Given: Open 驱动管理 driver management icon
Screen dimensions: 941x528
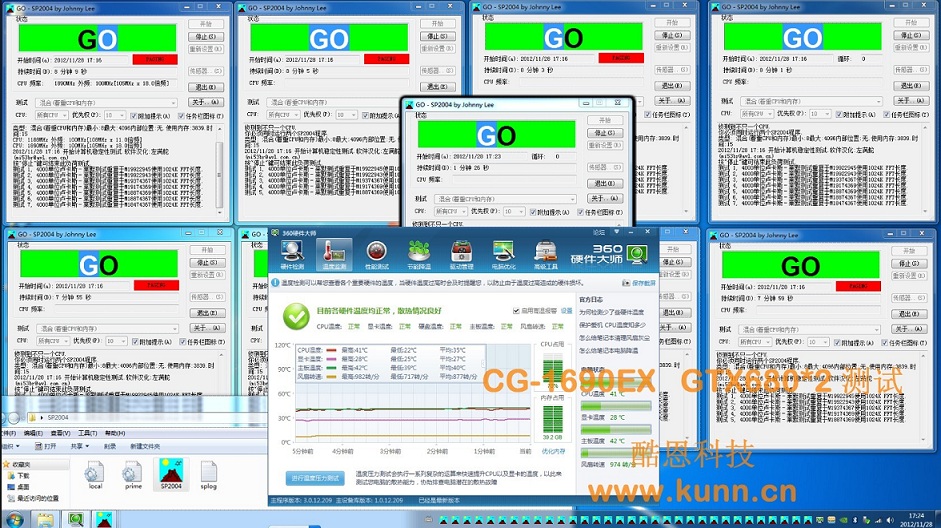Looking at the screenshot, I should coord(461,254).
